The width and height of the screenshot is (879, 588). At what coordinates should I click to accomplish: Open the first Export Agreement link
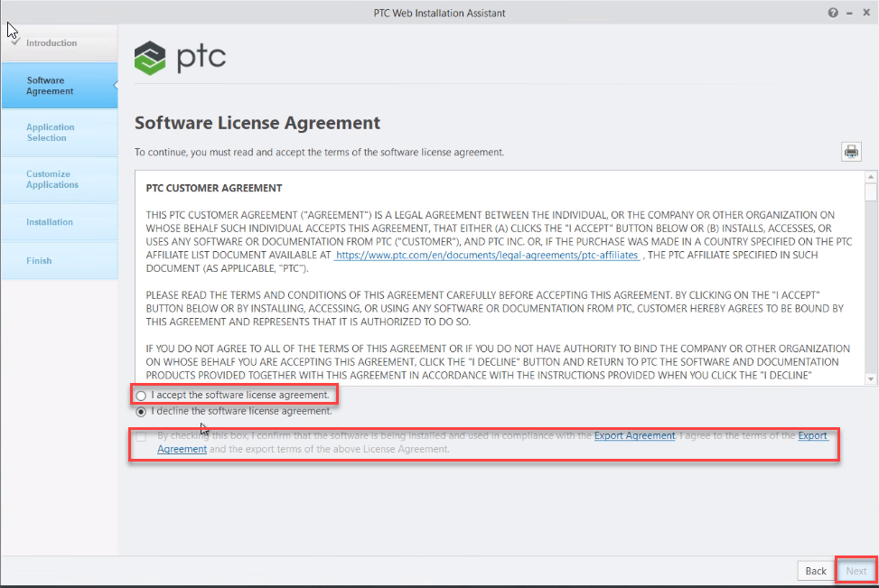pyautogui.click(x=634, y=435)
